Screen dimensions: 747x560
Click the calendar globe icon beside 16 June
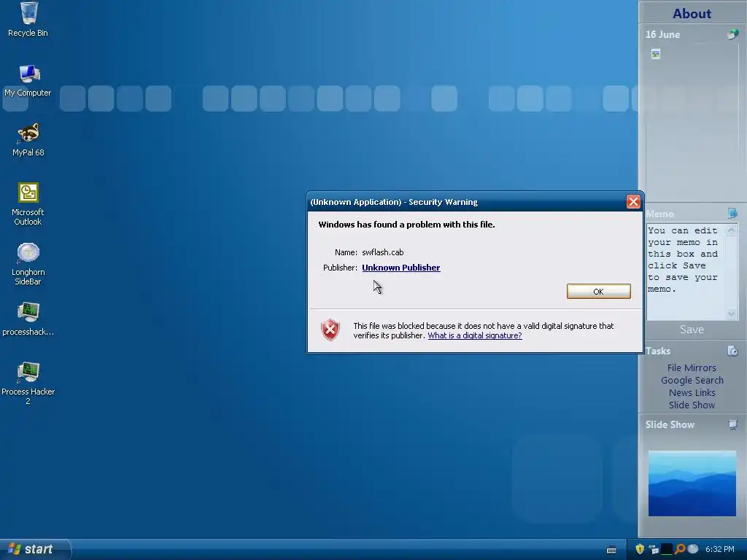click(732, 34)
